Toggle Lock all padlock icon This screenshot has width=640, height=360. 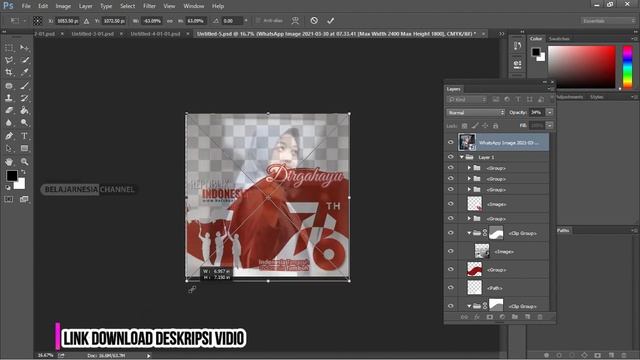pyautogui.click(x=496, y=126)
